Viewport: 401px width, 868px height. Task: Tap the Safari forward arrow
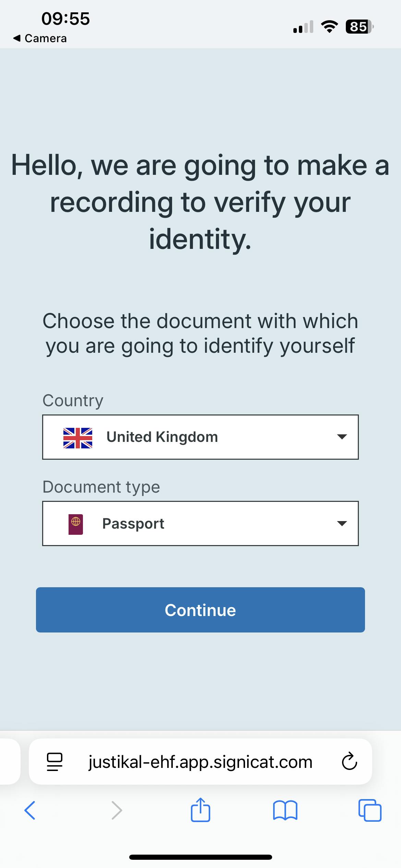[x=117, y=810]
